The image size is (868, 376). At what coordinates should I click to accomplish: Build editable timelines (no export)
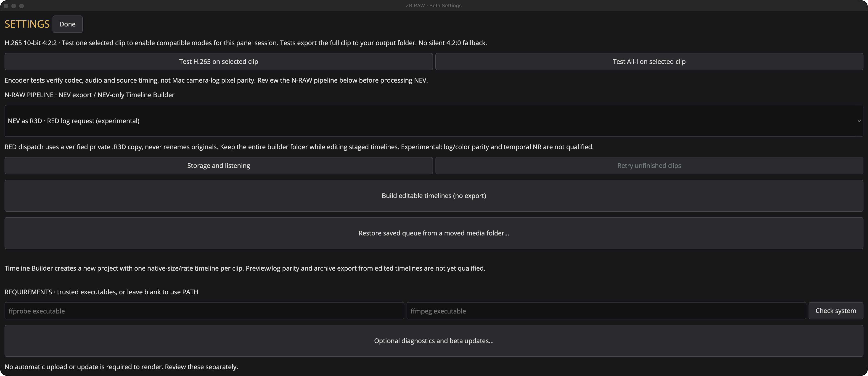click(434, 196)
